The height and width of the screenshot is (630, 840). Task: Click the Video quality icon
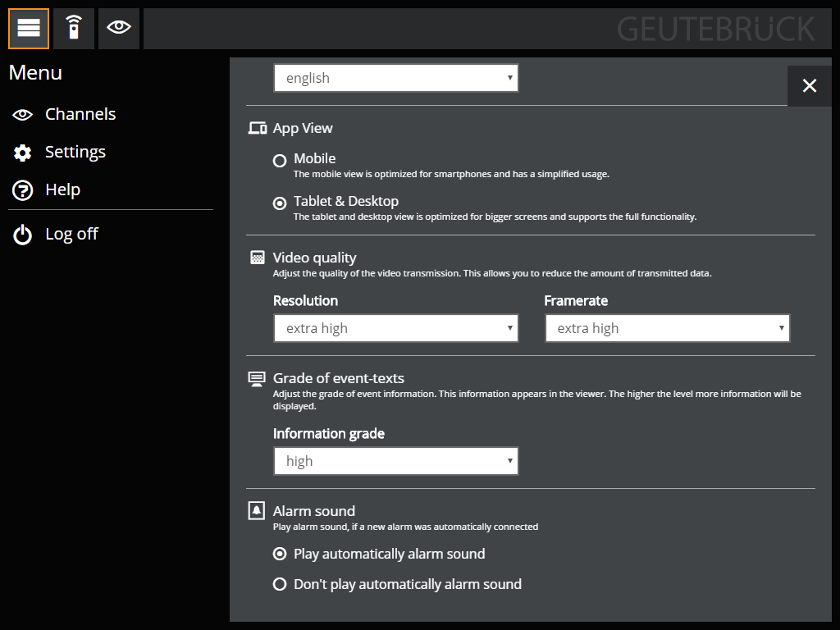click(x=257, y=258)
